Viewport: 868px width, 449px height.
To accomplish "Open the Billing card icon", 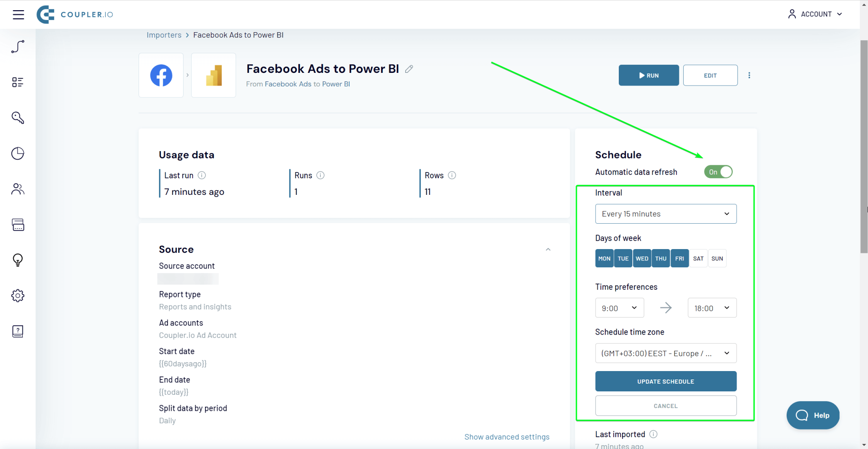I will pyautogui.click(x=17, y=224).
